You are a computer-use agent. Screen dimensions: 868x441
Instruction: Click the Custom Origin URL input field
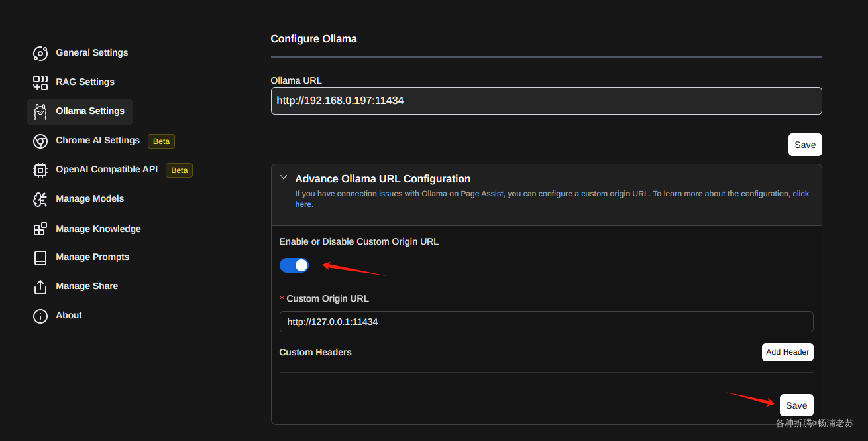click(x=546, y=322)
